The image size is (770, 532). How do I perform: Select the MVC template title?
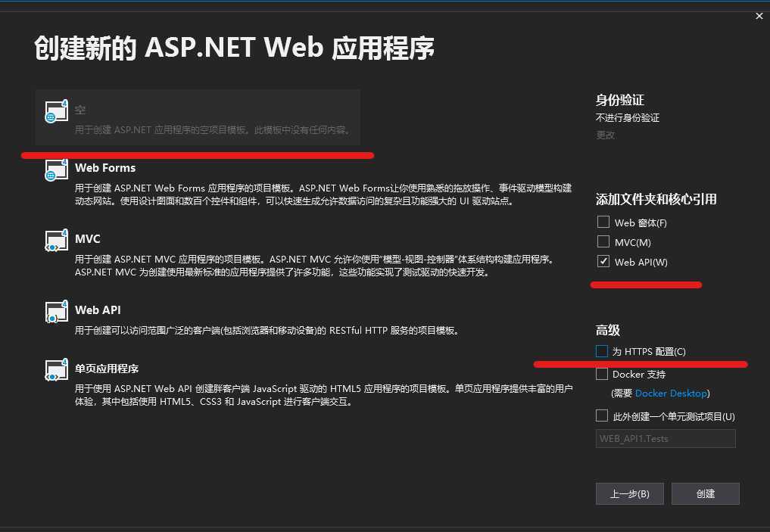[87, 239]
